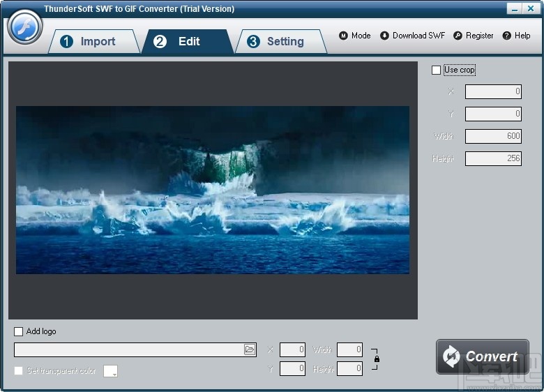Click the crop X input field

[x=493, y=91]
